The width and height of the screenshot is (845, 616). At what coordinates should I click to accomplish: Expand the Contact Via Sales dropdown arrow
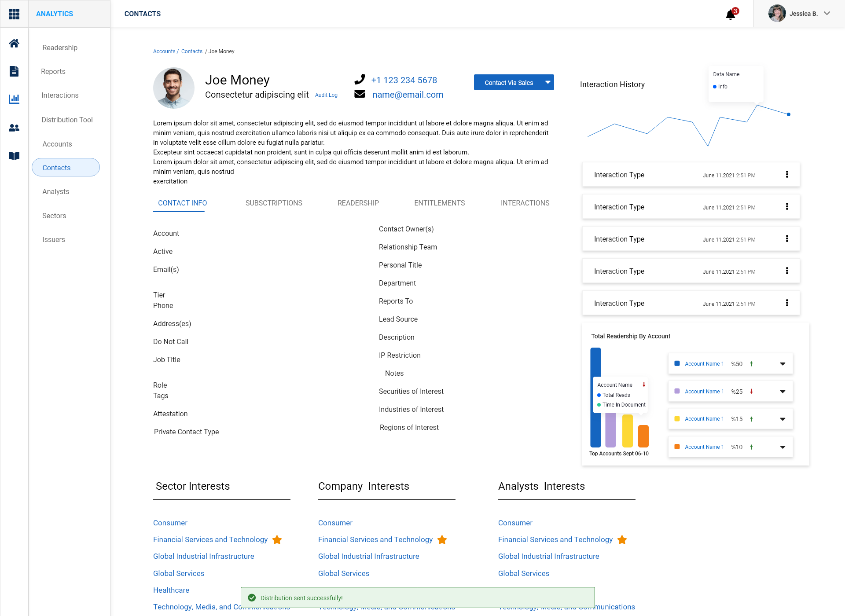[x=548, y=82]
